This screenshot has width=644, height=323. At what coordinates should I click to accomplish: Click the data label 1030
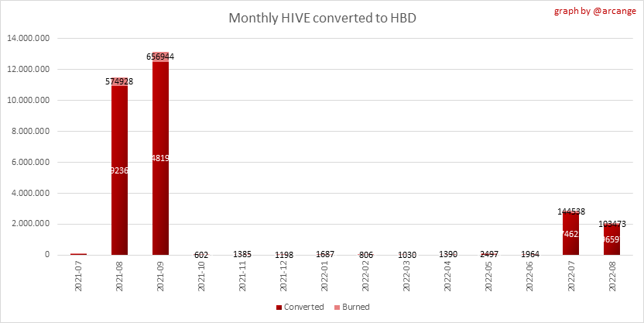[406, 255]
